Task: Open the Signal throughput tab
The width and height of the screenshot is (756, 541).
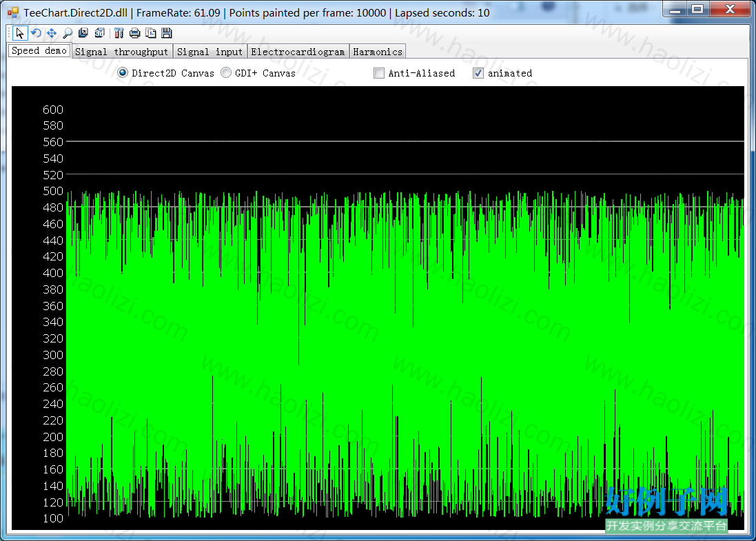Action: pyautogui.click(x=121, y=52)
